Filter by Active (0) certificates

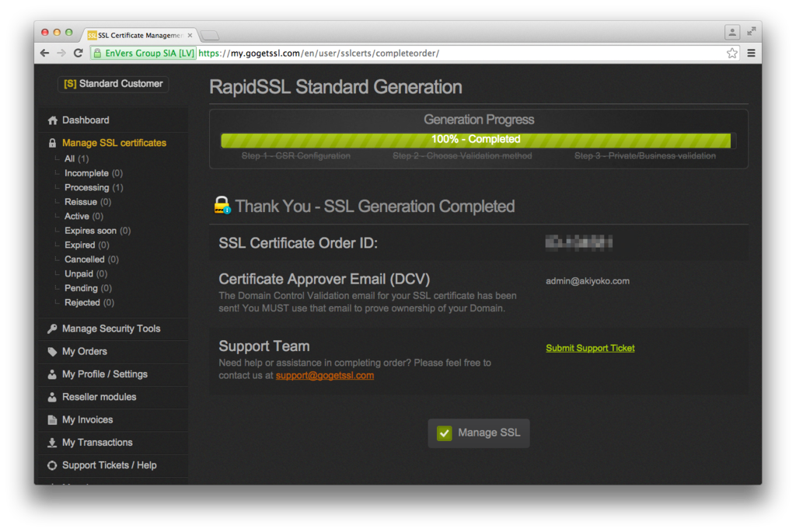tap(84, 216)
